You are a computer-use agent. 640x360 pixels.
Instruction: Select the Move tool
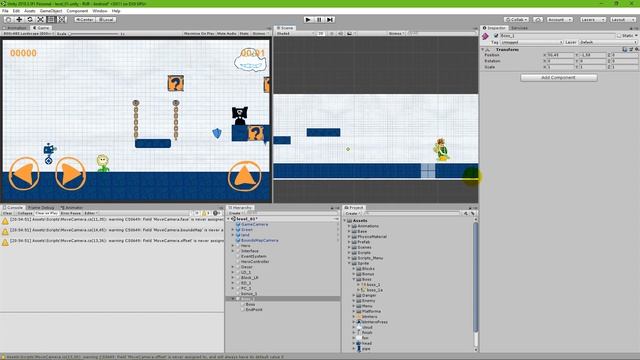pos(19,20)
